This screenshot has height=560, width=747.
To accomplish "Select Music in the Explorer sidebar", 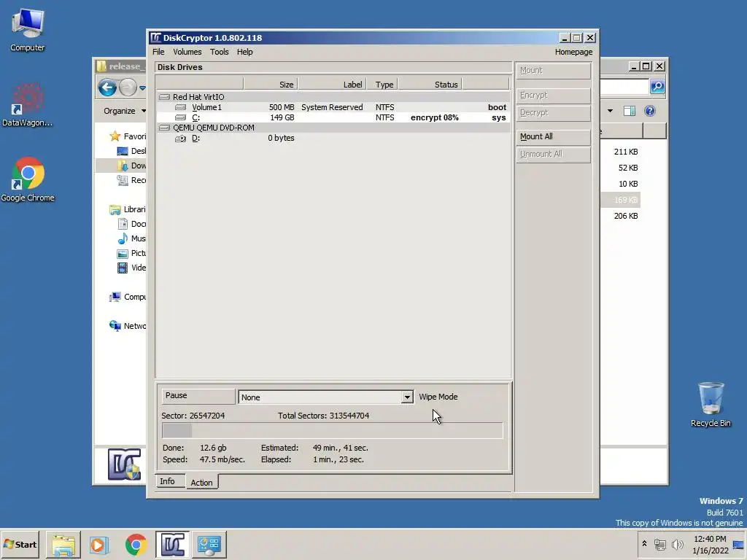I will pos(131,238).
